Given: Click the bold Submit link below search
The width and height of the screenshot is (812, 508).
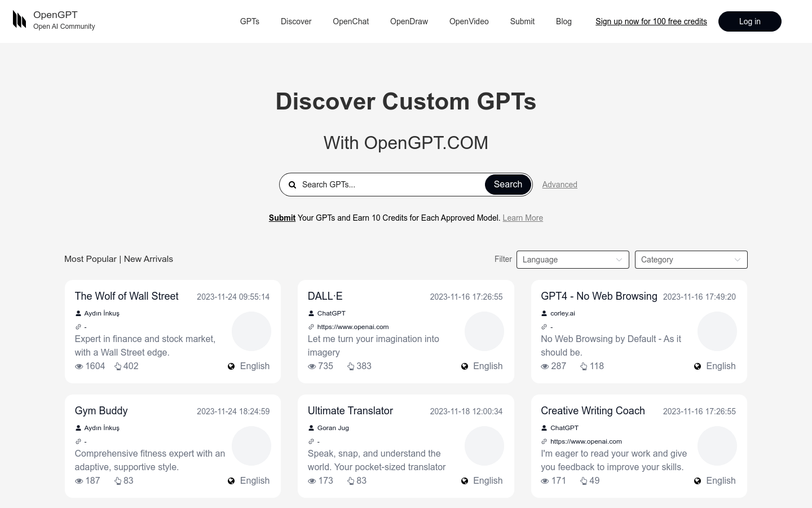Looking at the screenshot, I should pyautogui.click(x=282, y=218).
